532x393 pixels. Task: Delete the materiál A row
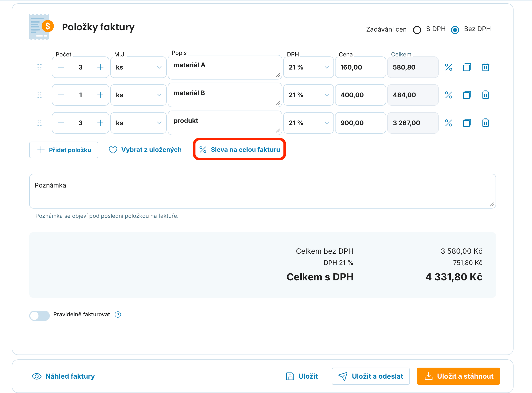pyautogui.click(x=485, y=67)
